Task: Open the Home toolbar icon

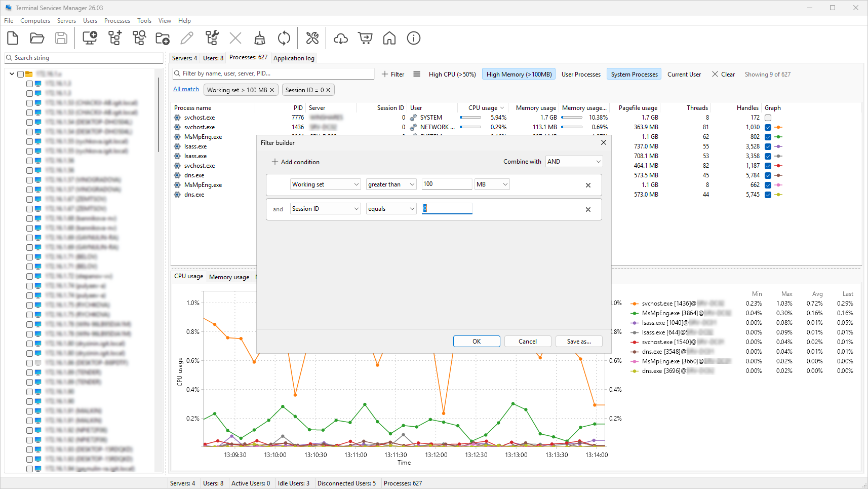Action: pos(389,38)
